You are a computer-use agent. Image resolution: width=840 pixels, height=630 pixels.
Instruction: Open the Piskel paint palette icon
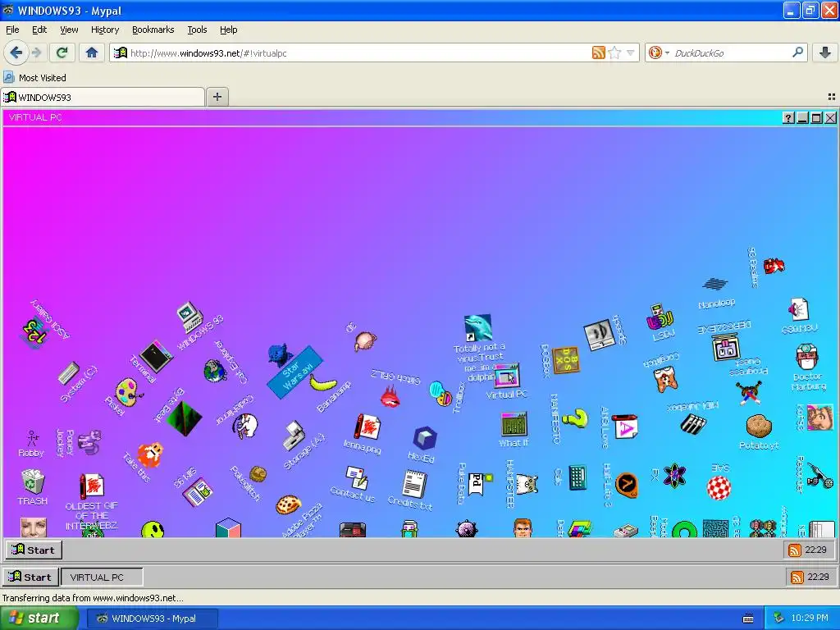coord(129,392)
